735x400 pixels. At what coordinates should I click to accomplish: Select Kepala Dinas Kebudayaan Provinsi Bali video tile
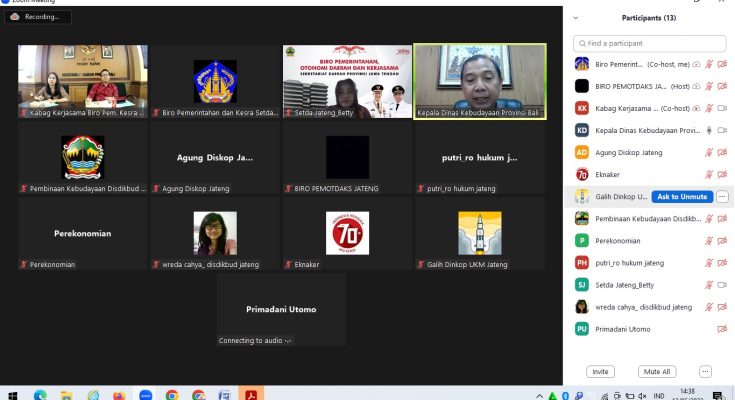click(x=479, y=81)
